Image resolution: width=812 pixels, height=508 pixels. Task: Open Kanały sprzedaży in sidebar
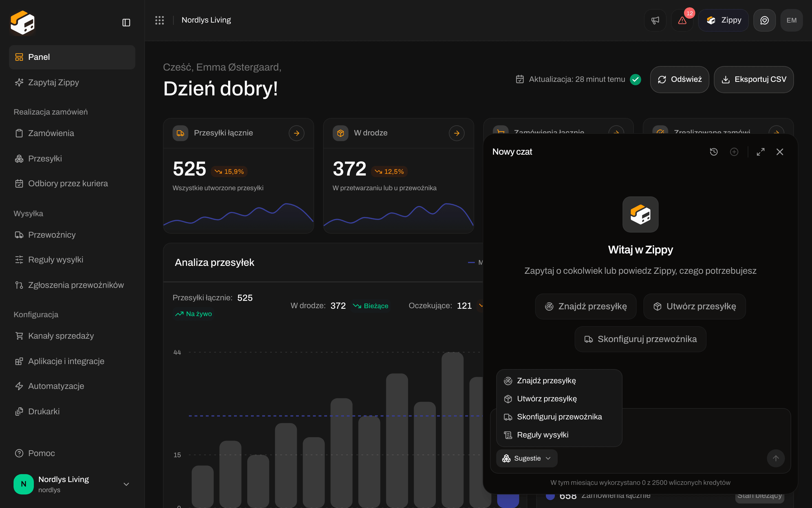72,336
